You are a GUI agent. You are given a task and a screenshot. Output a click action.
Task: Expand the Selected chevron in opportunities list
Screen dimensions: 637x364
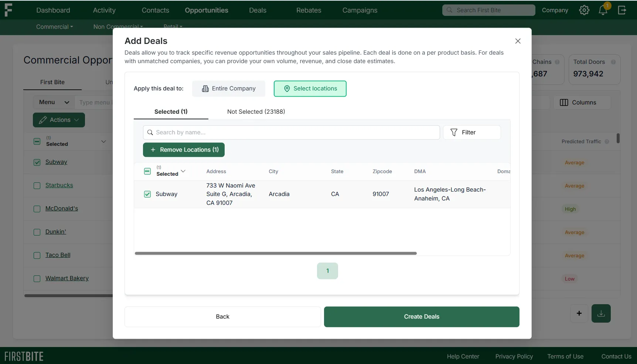click(103, 141)
